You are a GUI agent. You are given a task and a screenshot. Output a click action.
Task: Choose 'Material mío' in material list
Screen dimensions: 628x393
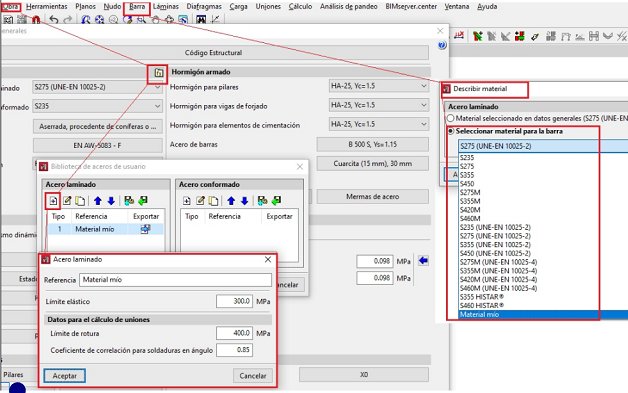click(x=543, y=315)
